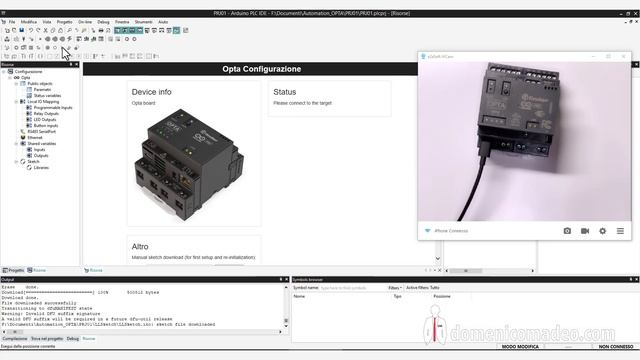
Task: Open the Filters dropdown in Symbols browser
Action: pos(395,288)
